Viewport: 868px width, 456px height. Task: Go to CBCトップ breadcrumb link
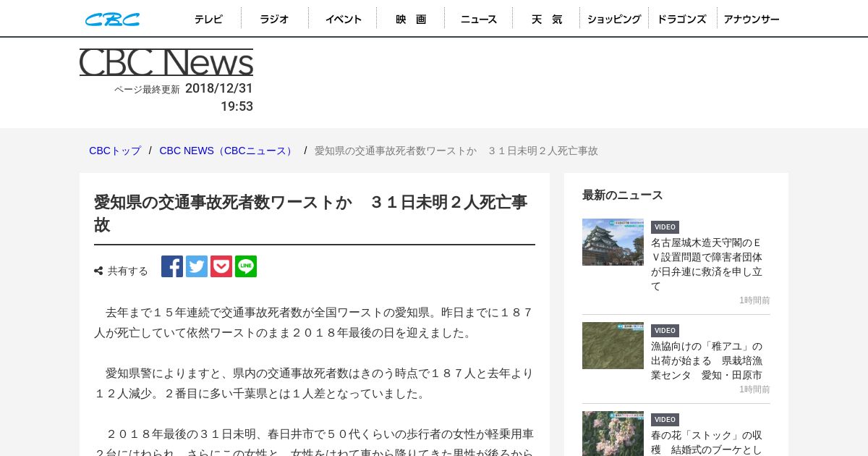tap(115, 151)
